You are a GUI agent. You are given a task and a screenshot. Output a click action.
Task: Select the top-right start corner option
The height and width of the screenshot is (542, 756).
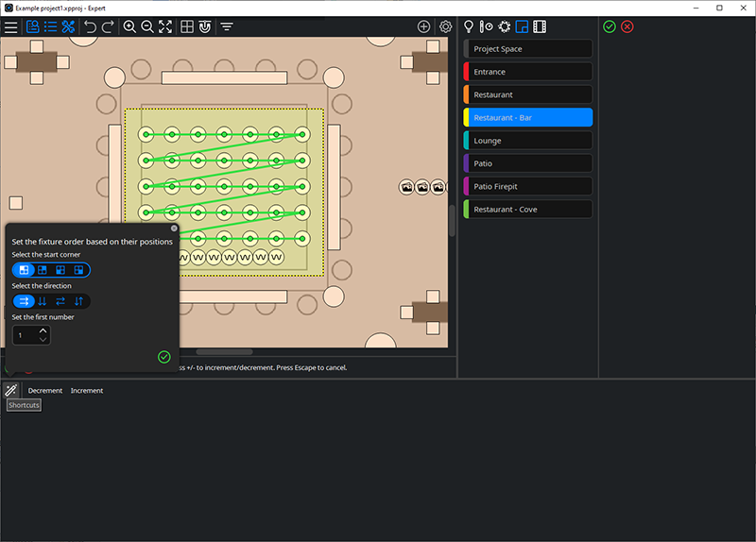click(x=43, y=271)
